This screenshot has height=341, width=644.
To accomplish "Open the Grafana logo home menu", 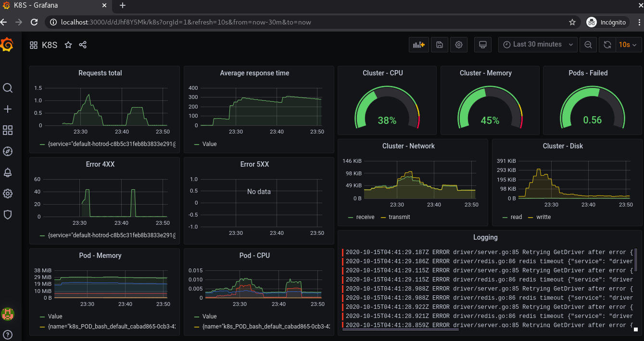I will pos(7,45).
